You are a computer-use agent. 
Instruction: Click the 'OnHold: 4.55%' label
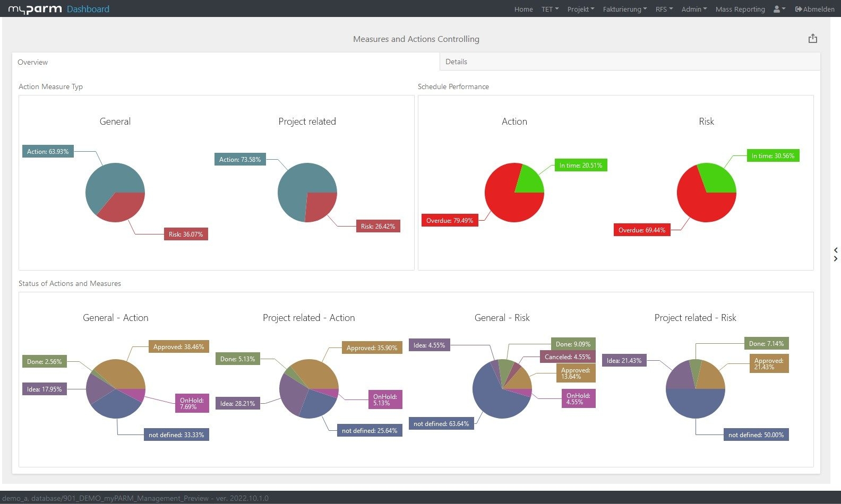[578, 398]
